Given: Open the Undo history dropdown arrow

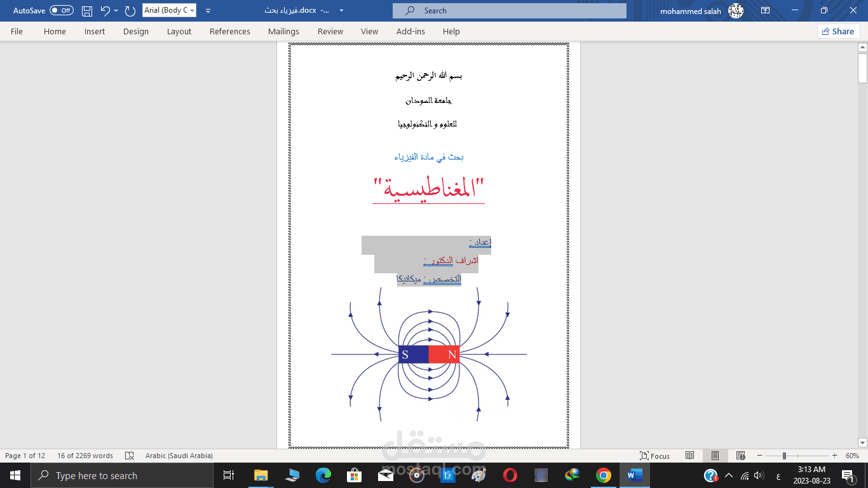Looking at the screenshot, I should [x=116, y=11].
